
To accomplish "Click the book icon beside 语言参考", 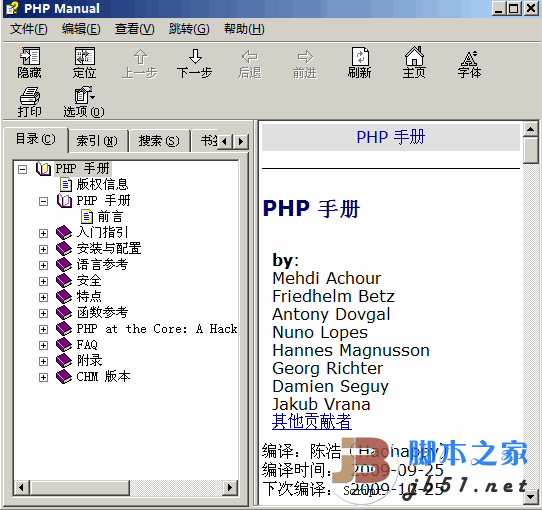I will (x=64, y=265).
